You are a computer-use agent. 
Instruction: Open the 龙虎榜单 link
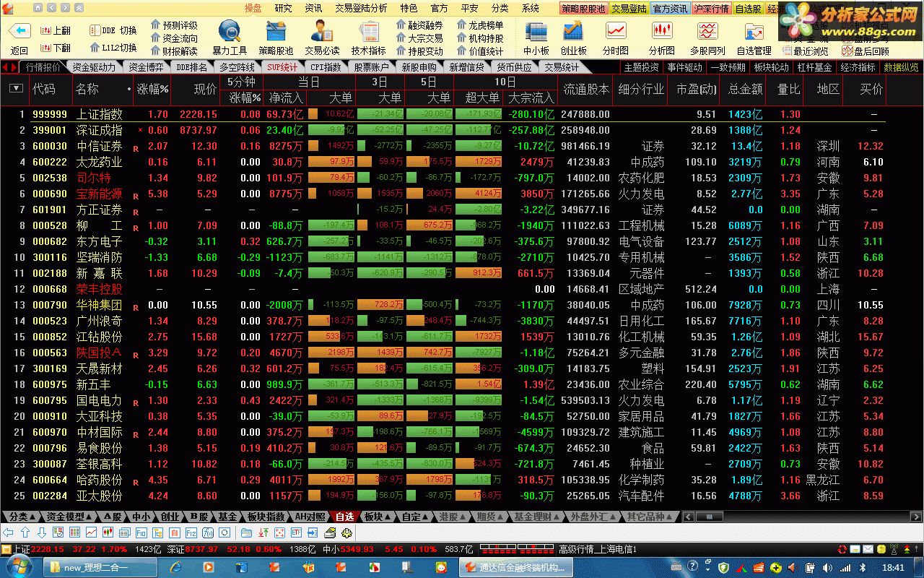pyautogui.click(x=481, y=25)
